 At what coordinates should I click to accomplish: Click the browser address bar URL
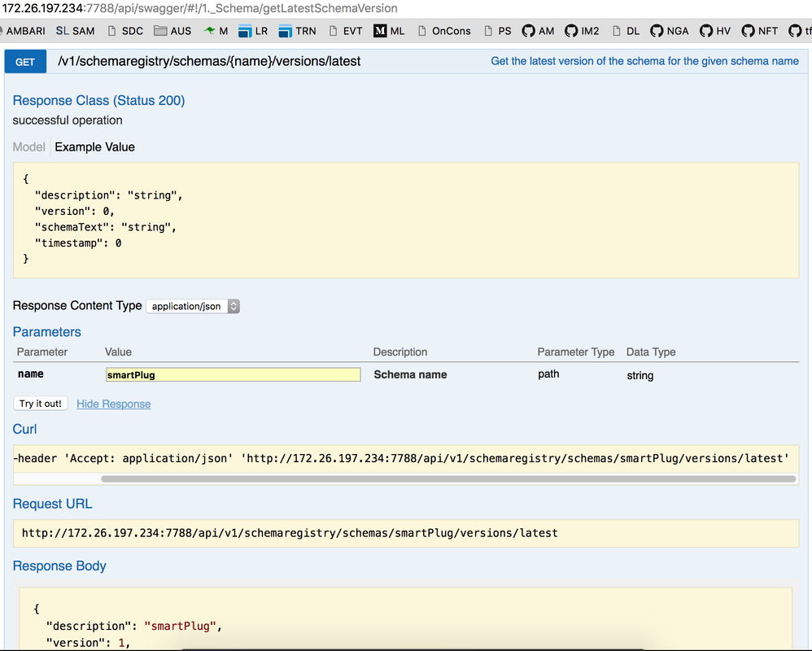pos(200,8)
